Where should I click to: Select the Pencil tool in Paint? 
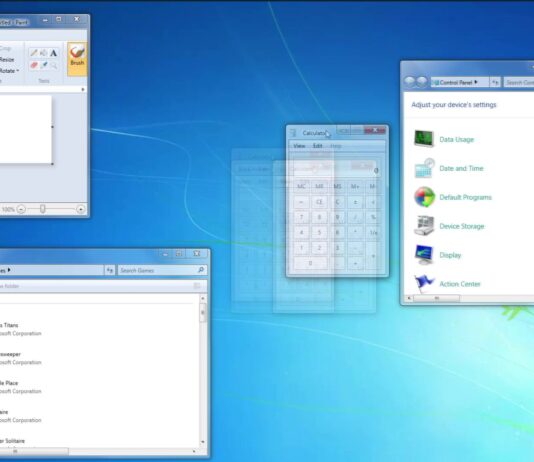(x=33, y=53)
